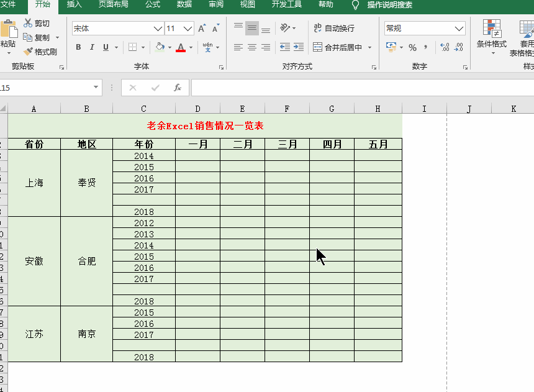Open fill color dropdown arrow
The width and height of the screenshot is (534, 392).
coord(170,47)
